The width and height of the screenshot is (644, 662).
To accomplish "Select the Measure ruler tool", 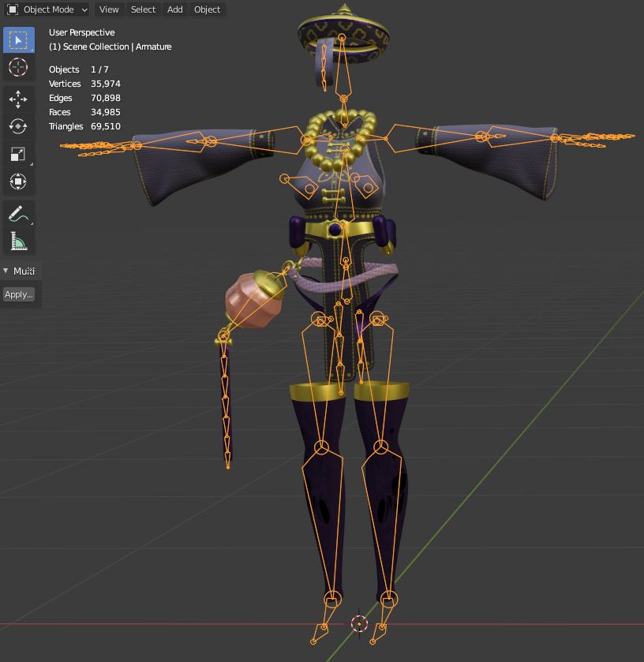I will tap(19, 241).
